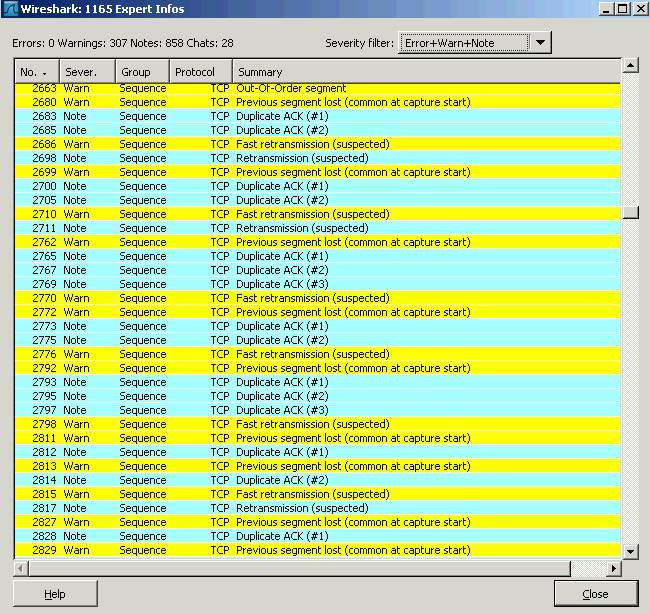Select row 2680 Previous segment lost
650x614 pixels.
coord(318,102)
